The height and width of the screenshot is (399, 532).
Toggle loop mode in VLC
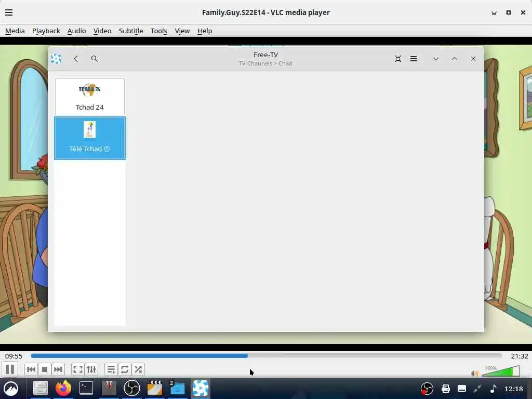click(x=125, y=369)
